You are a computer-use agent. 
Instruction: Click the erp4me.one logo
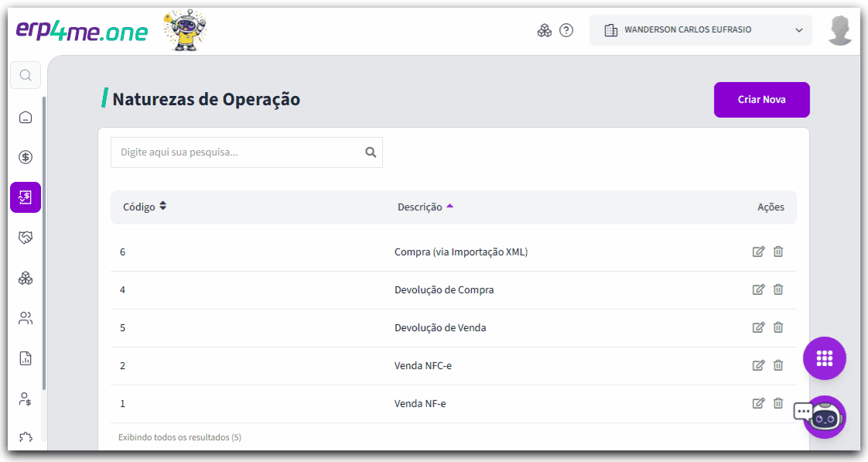tap(82, 31)
